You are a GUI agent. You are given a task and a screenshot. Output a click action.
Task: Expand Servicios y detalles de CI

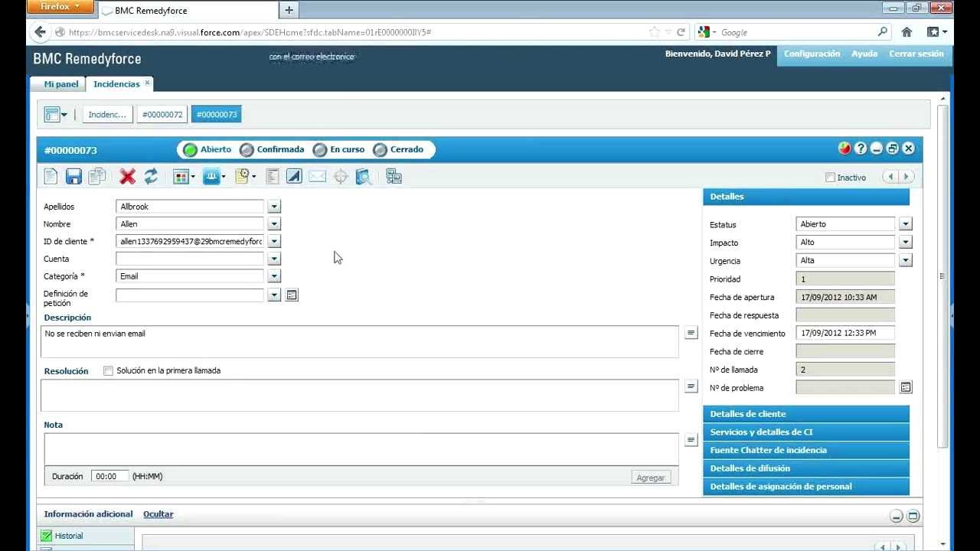tap(806, 432)
